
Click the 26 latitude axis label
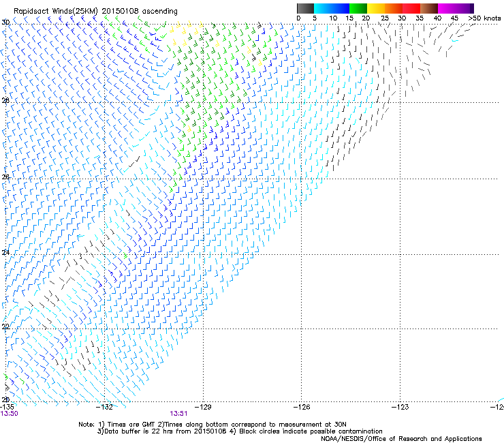click(5, 177)
